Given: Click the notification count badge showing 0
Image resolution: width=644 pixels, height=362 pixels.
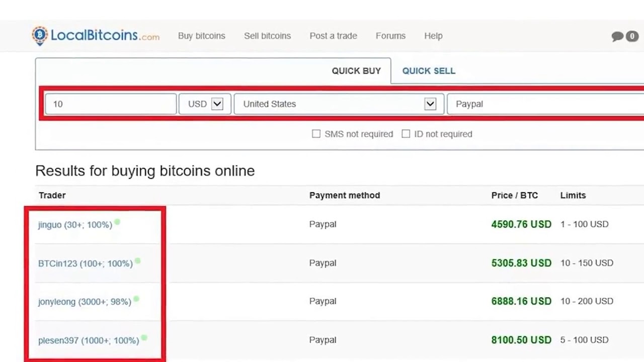Looking at the screenshot, I should (632, 36).
